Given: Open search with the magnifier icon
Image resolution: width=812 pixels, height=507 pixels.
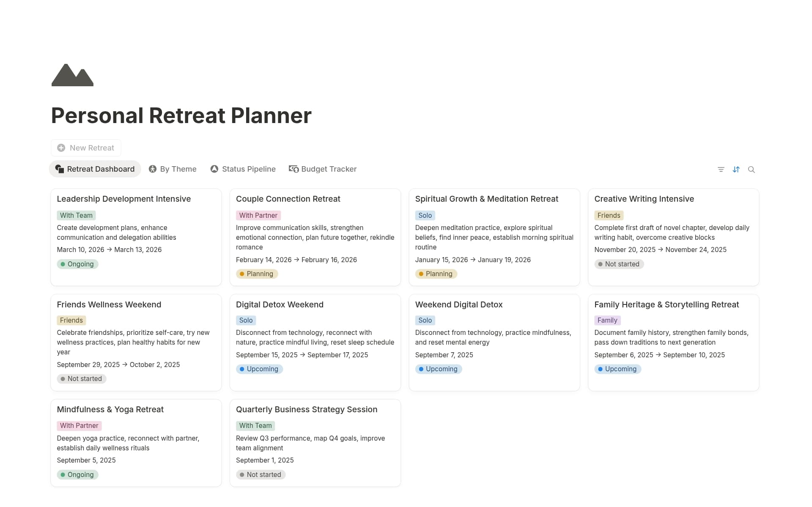Looking at the screenshot, I should [x=752, y=169].
